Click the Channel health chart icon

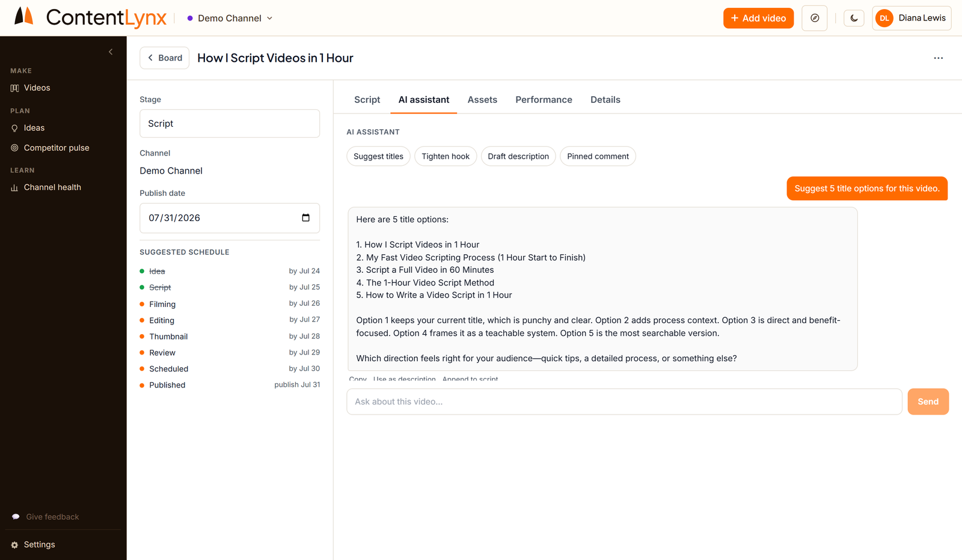[x=14, y=187]
